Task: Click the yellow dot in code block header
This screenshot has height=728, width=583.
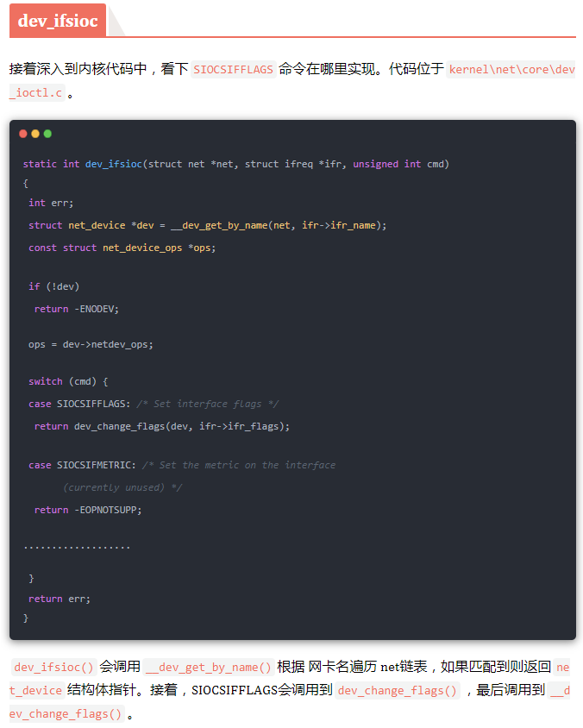Action: (x=35, y=135)
